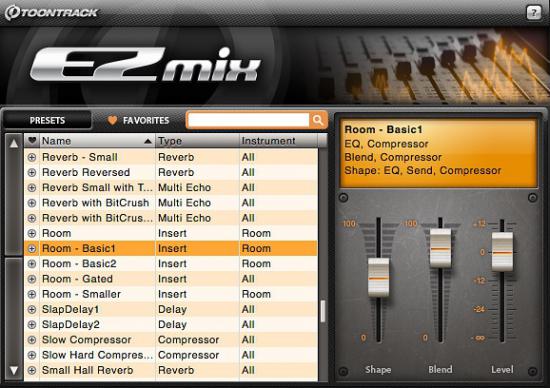
Task: Click the search magnifier icon
Action: point(318,120)
